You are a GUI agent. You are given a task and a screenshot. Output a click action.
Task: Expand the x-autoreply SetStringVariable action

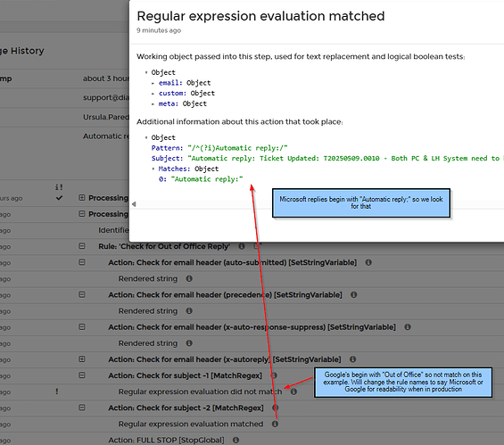[82, 358]
